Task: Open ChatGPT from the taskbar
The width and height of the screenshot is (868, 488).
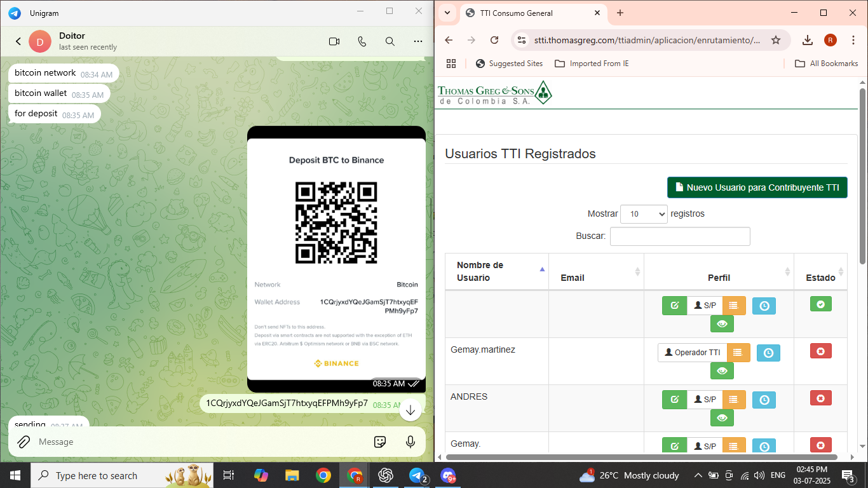Action: pyautogui.click(x=386, y=475)
